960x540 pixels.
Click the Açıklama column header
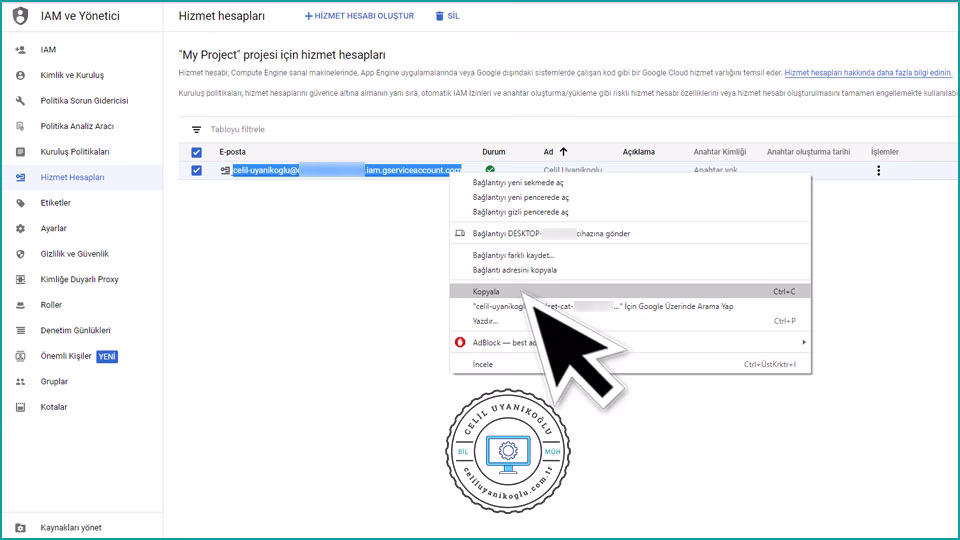[639, 152]
